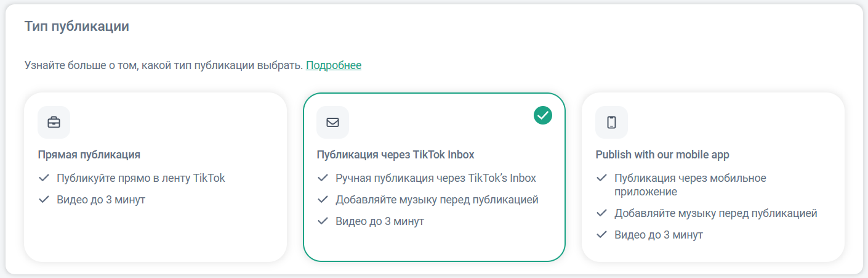Viewport: 868px width, 278px height.
Task: Click mobile app card's "Добавляйте музыку перед публикацией" text
Action: pos(716,213)
